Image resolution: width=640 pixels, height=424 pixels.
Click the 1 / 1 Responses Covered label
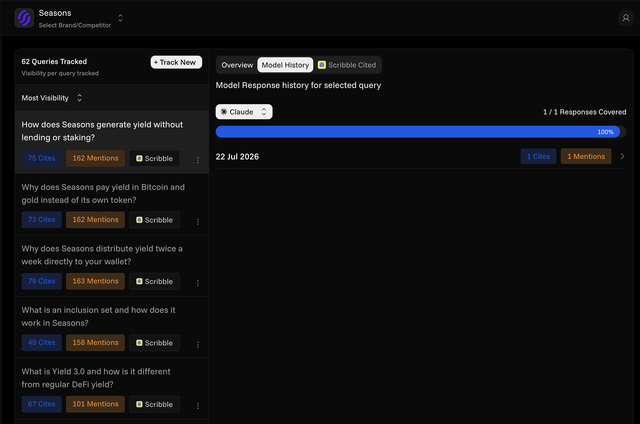click(x=584, y=112)
